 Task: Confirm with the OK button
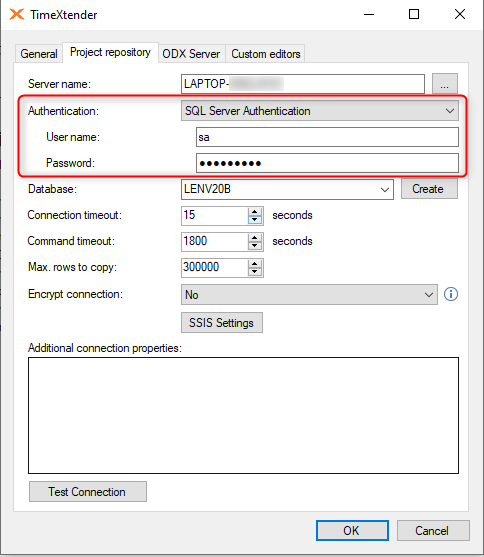click(352, 531)
